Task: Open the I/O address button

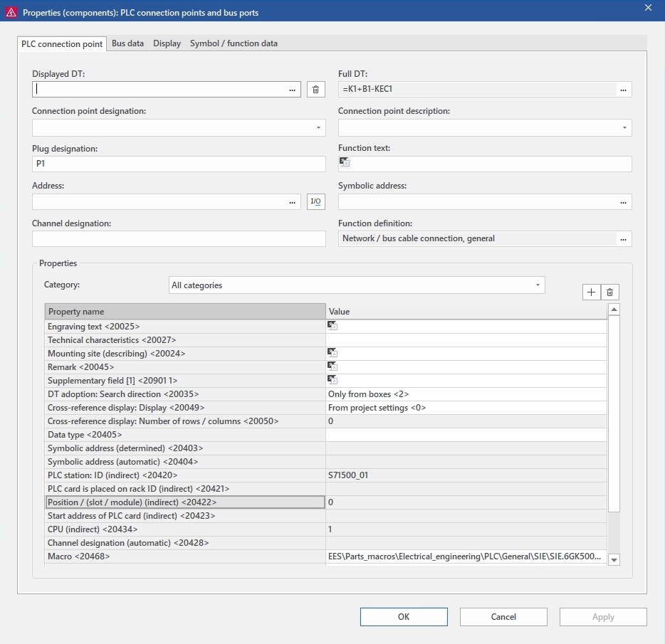Action: [316, 202]
